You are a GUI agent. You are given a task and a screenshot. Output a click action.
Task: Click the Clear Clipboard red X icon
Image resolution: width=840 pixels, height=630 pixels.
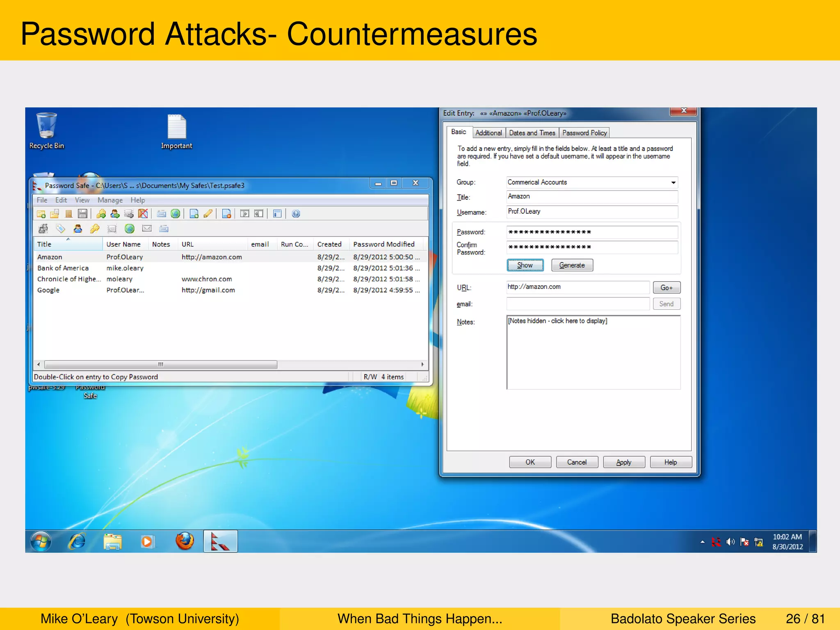point(143,214)
